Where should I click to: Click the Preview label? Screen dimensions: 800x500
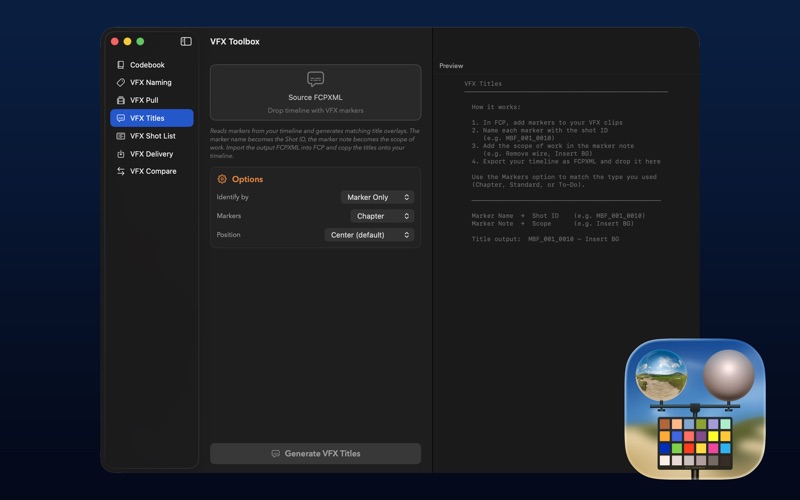point(451,66)
